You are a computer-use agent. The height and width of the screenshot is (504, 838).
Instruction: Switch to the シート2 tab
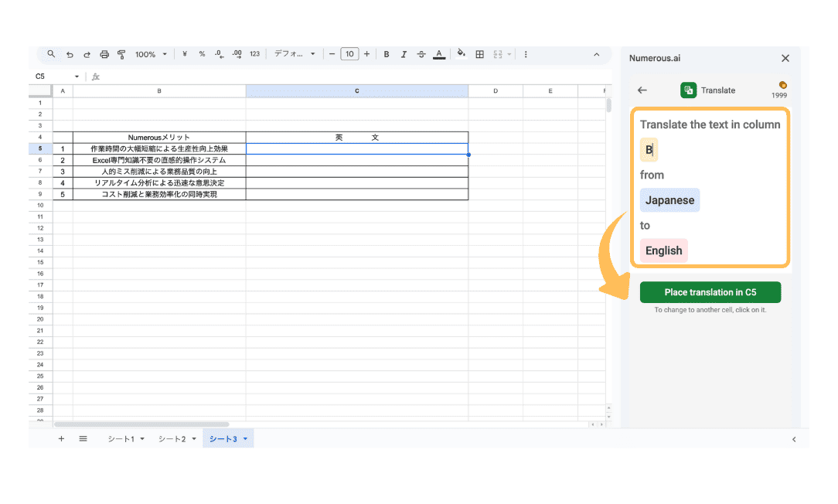click(172, 439)
